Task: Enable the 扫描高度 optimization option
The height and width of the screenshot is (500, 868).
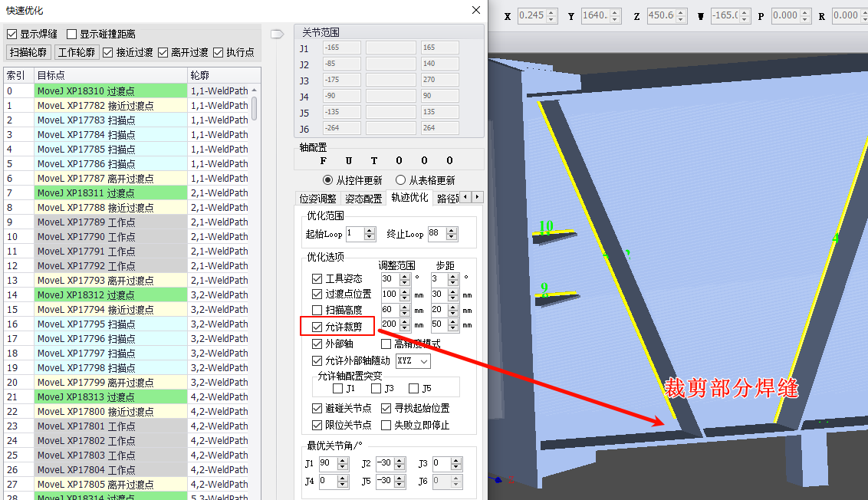Action: (x=317, y=310)
